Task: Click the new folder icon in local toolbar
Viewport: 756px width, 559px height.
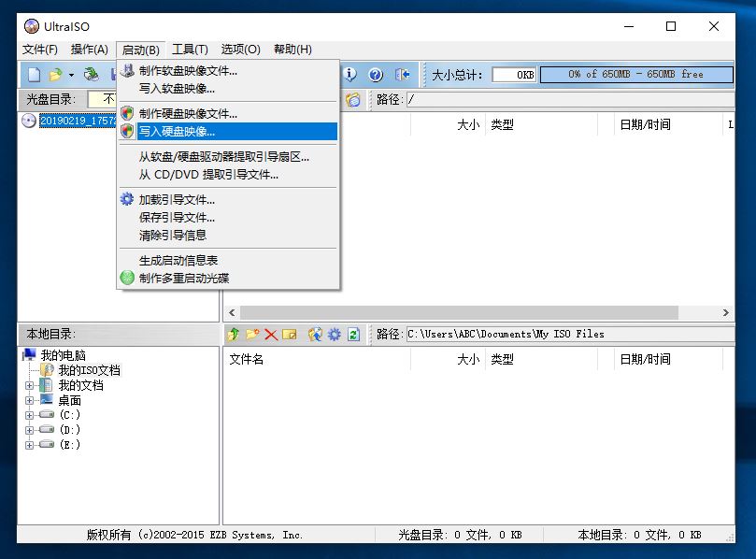Action: 252,334
